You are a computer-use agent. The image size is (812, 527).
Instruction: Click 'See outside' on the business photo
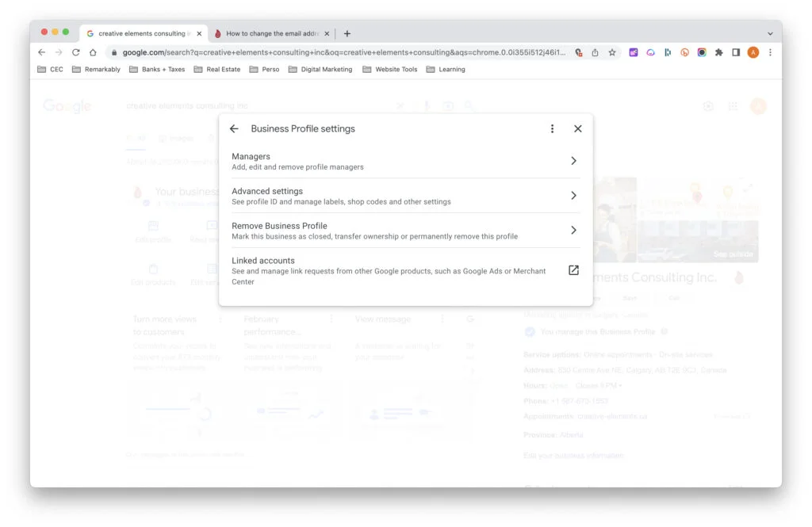click(732, 254)
